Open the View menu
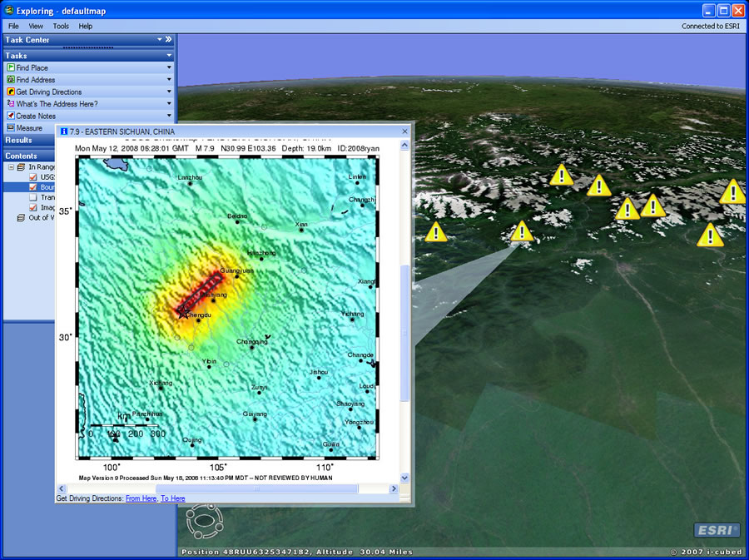 (35, 27)
